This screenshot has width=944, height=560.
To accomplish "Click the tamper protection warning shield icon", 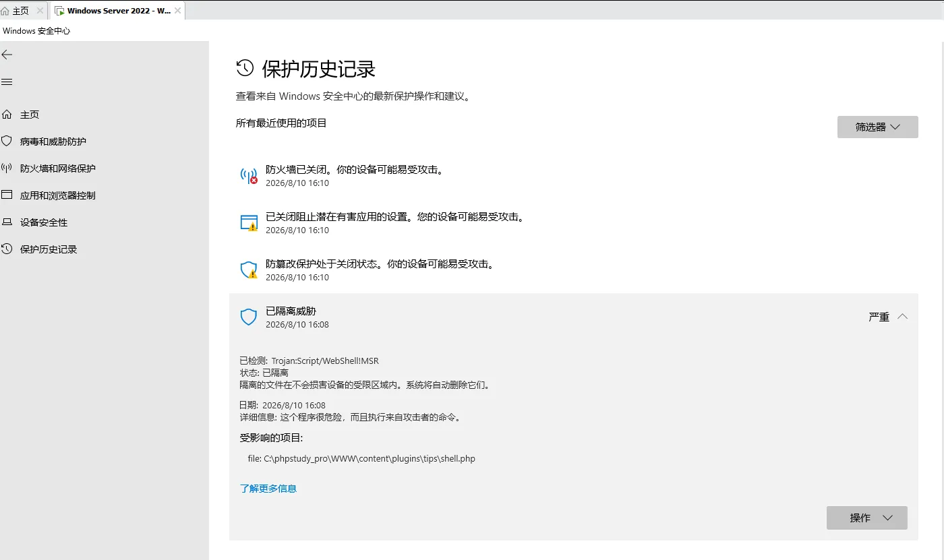I will [x=249, y=270].
